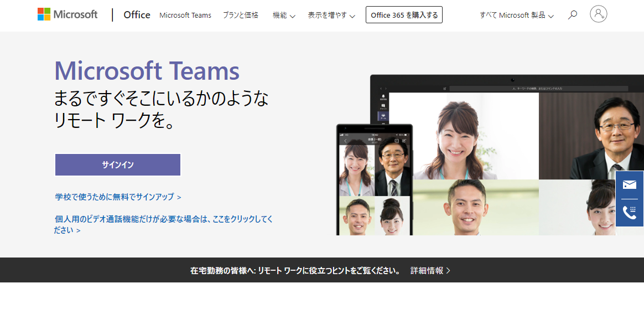
Task: Click the floating mail contact icon
Action: pyautogui.click(x=630, y=185)
